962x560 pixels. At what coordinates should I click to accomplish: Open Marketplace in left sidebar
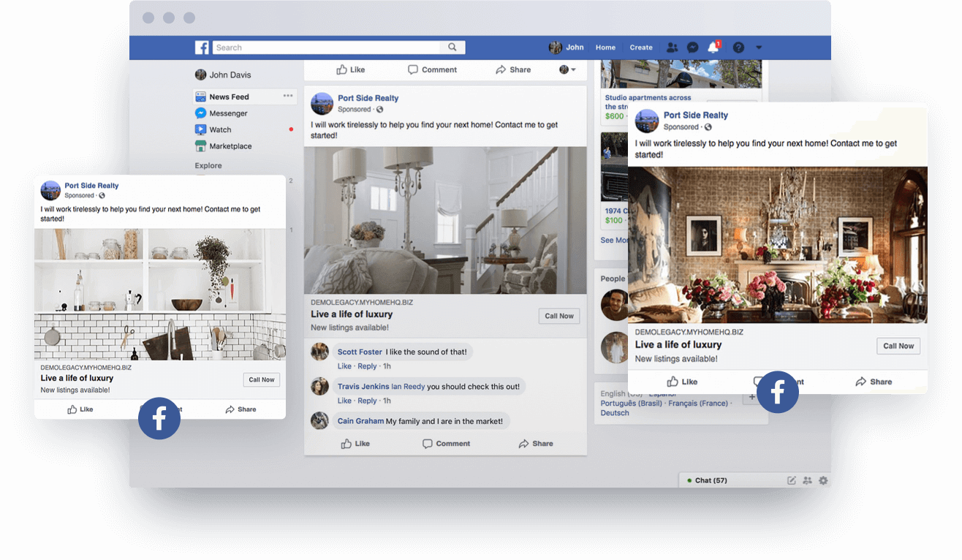224,146
